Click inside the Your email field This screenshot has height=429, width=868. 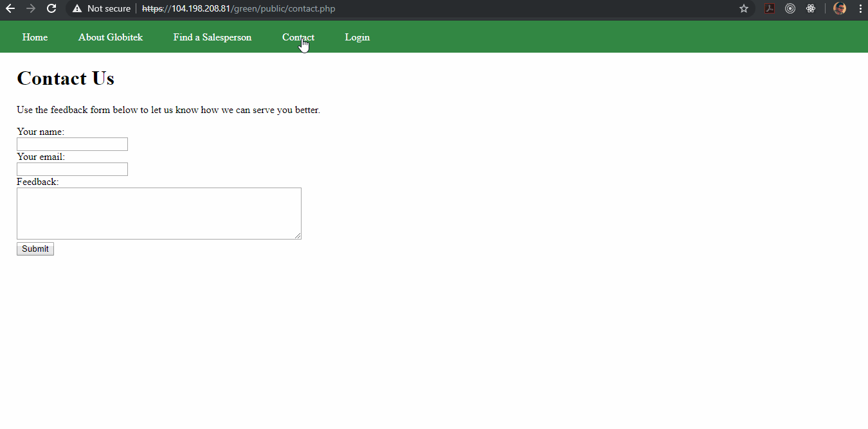71,169
